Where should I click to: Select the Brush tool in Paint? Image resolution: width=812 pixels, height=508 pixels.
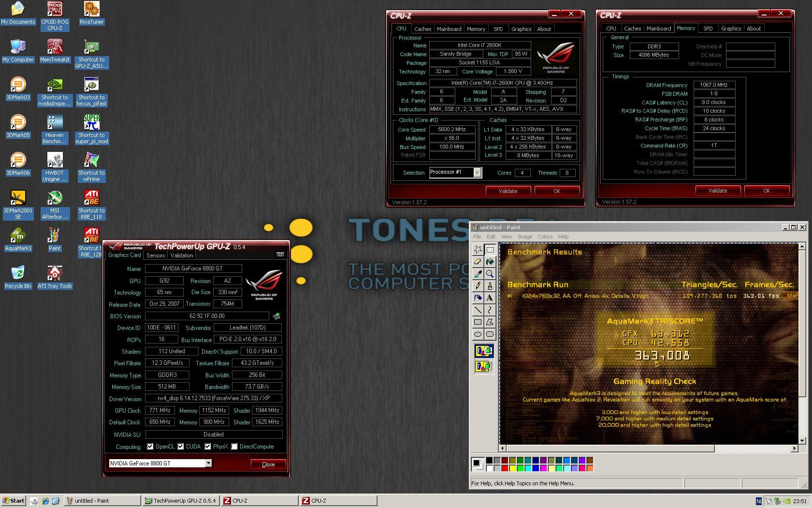tap(490, 286)
